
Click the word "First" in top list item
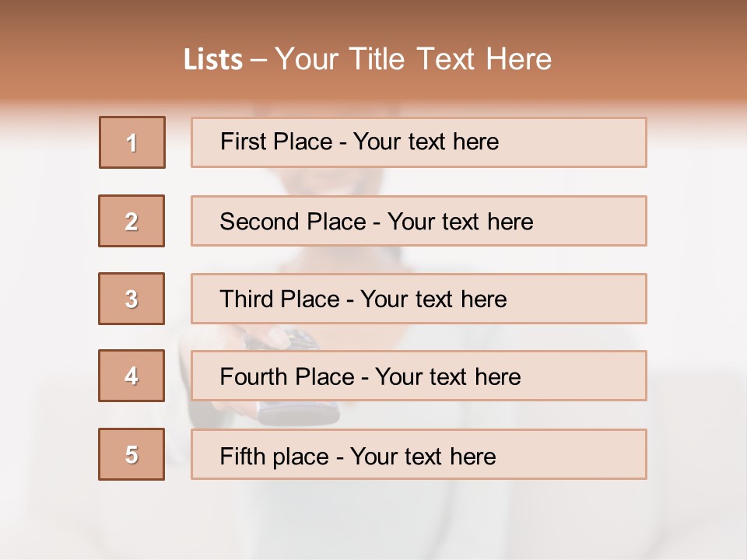click(244, 142)
